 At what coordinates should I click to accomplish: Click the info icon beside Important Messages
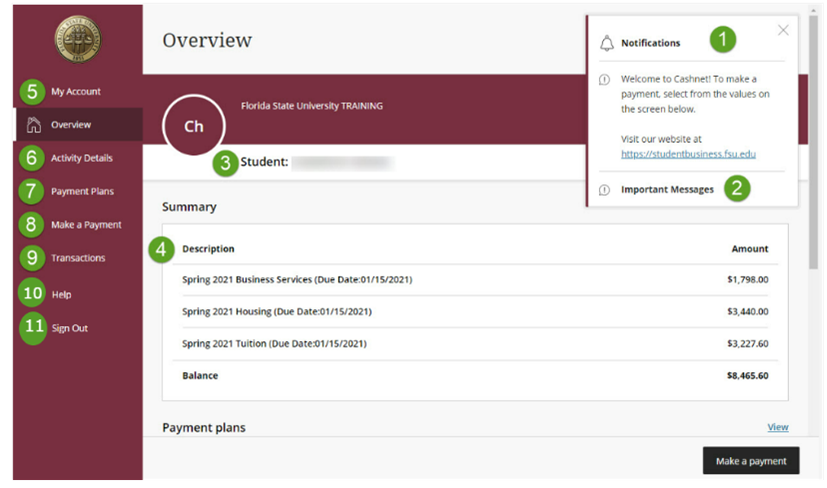pos(604,190)
